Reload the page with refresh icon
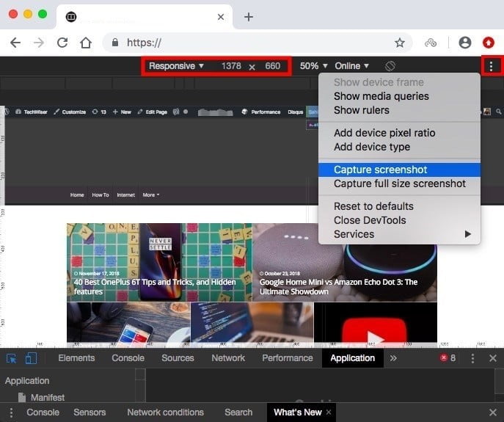 click(x=62, y=43)
